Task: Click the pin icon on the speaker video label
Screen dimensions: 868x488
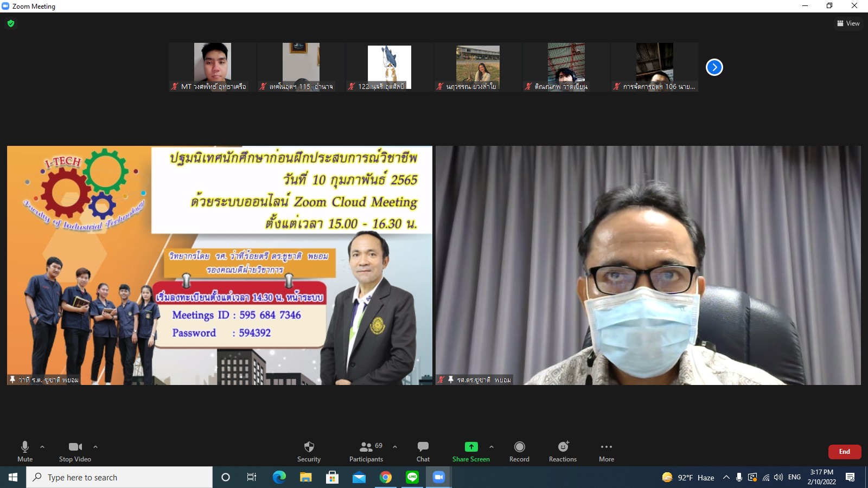Action: [x=450, y=380]
